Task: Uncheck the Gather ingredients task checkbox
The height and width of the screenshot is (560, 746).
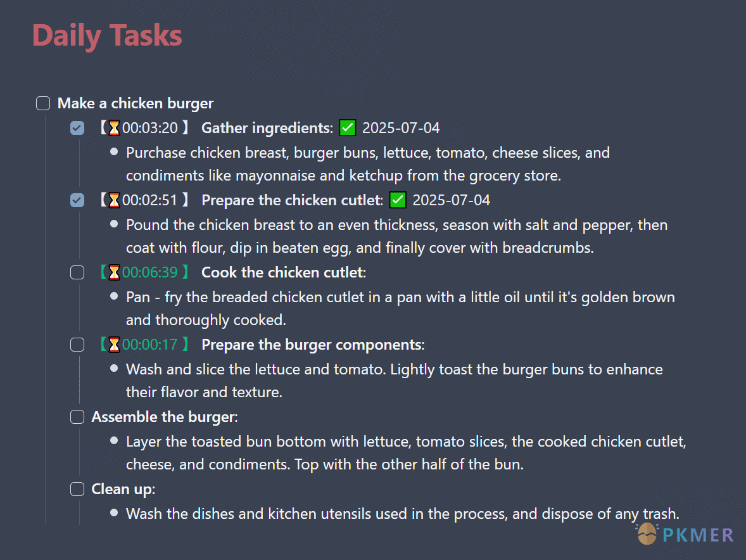Action: [77, 128]
